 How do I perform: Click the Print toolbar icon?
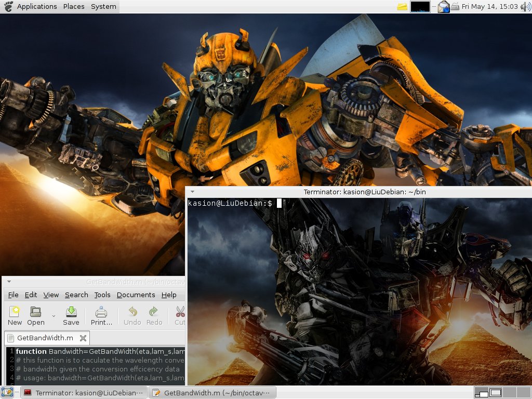(101, 316)
